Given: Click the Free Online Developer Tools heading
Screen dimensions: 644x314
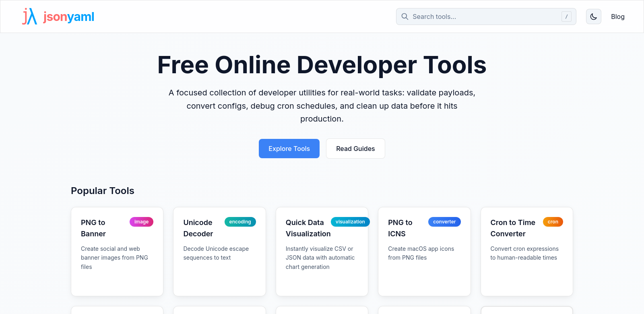Looking at the screenshot, I should pyautogui.click(x=322, y=65).
